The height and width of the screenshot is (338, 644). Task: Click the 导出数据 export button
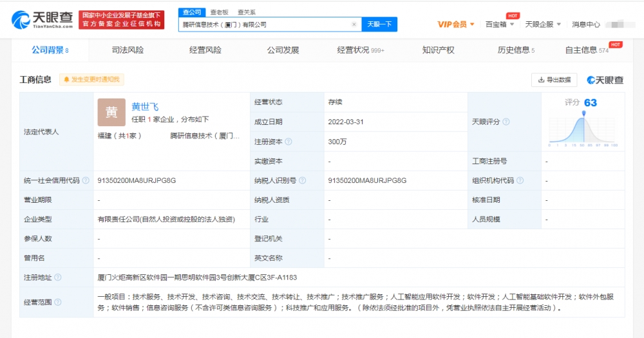(554, 80)
